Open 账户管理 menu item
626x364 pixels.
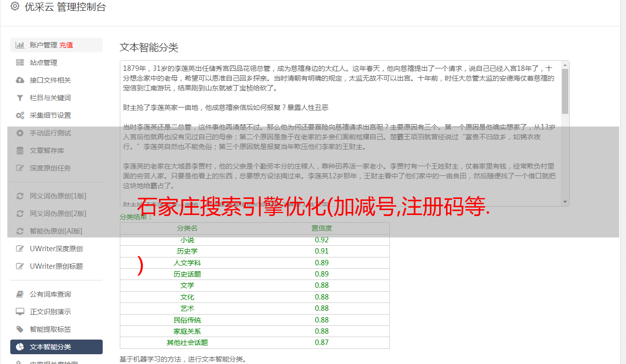click(56, 45)
